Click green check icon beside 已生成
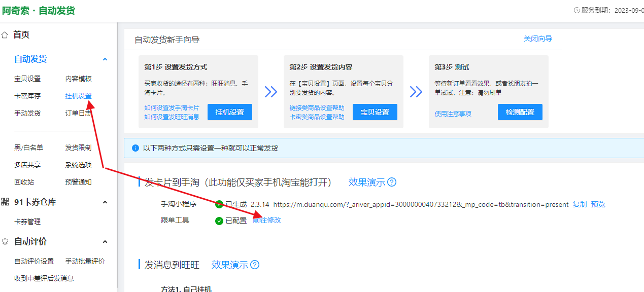The height and width of the screenshot is (292, 644). click(219, 204)
